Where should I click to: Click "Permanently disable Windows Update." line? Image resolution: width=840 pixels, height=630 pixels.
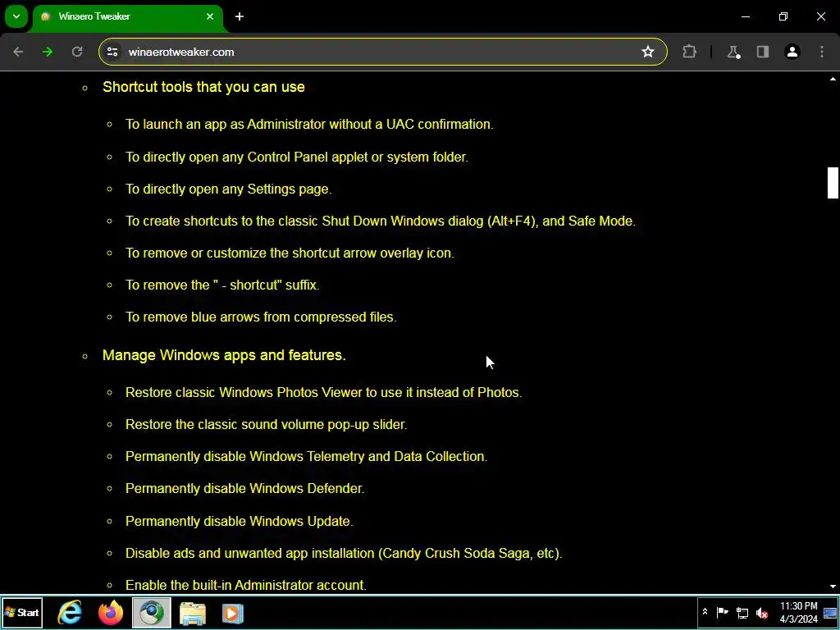239,521
